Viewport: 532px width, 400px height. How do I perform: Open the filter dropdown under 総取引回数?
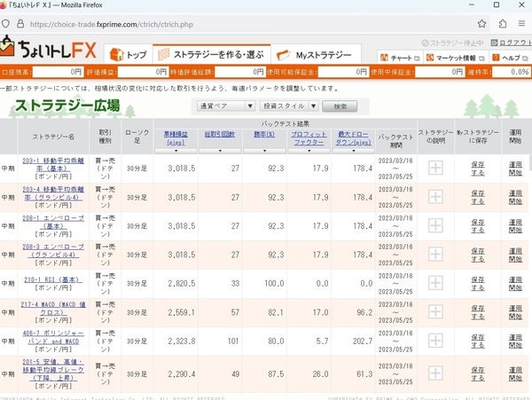point(220,151)
